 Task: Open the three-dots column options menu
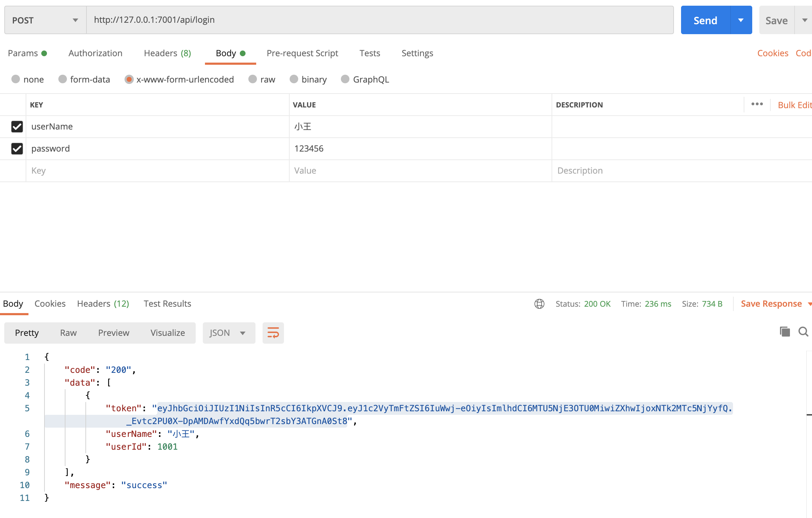(757, 104)
